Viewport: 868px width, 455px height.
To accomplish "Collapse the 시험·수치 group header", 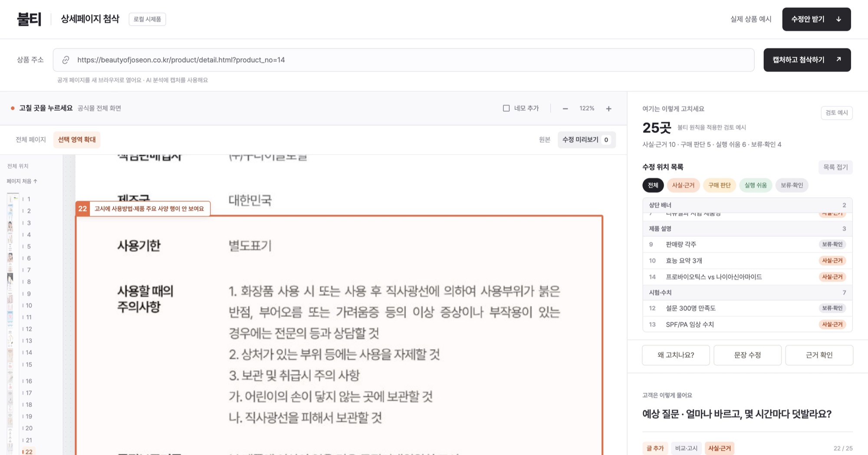I will tap(747, 293).
